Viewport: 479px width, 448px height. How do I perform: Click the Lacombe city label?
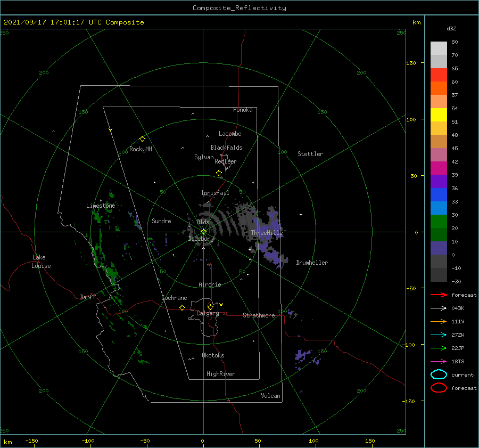coord(230,134)
